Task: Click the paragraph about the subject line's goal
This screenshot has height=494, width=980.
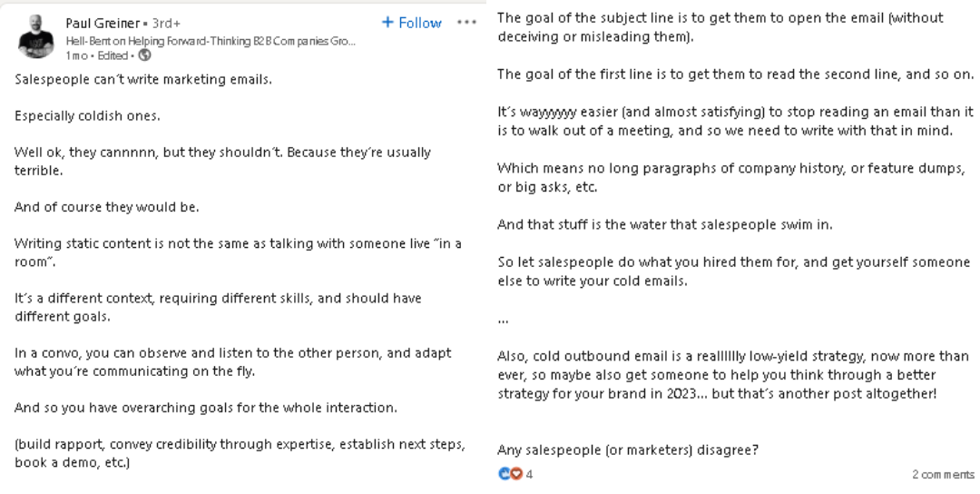Action: 720,27
